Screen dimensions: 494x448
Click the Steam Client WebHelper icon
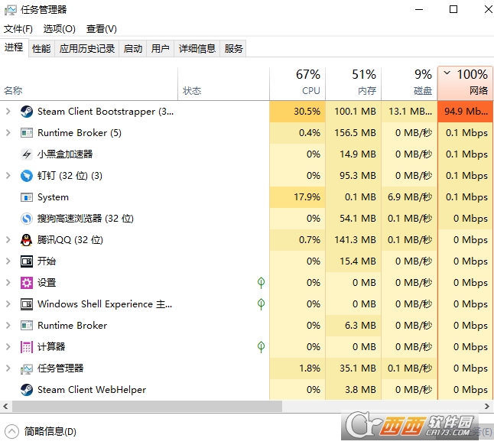27,390
